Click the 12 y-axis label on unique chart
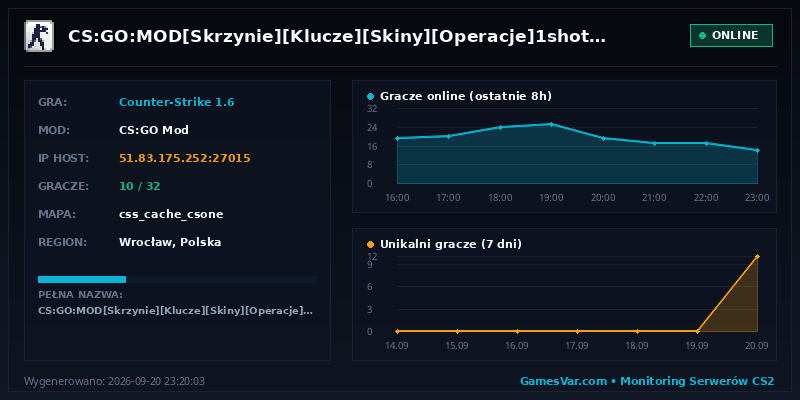Screen dimensions: 800x400 click(372, 257)
